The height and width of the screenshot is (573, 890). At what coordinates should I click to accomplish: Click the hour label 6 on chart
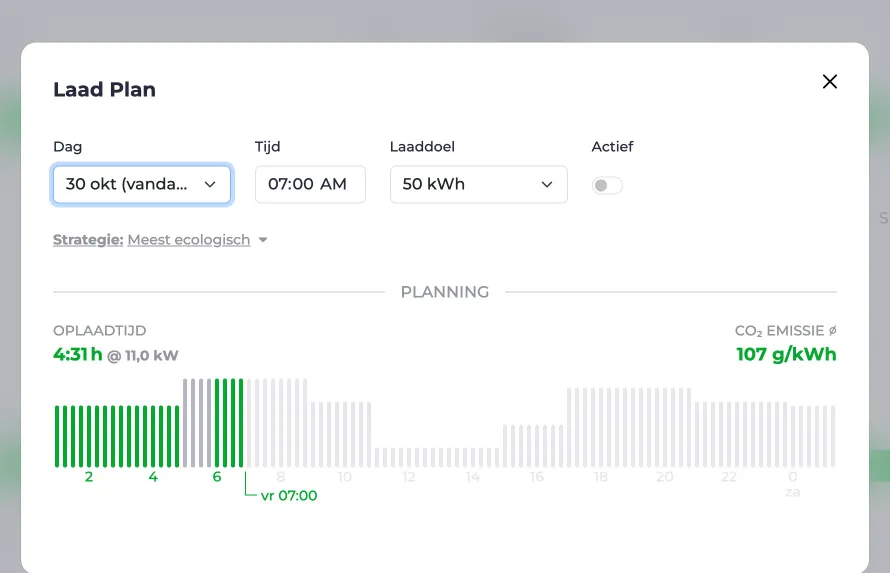217,477
